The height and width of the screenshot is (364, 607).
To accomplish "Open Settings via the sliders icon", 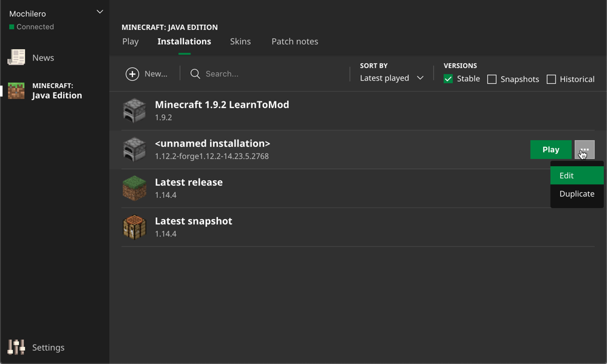I will 16,347.
